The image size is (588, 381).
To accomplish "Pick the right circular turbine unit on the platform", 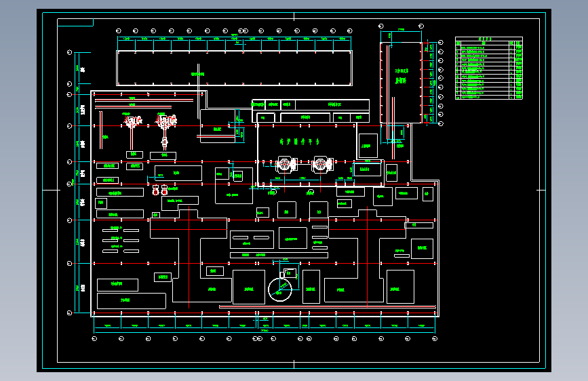I will [321, 164].
